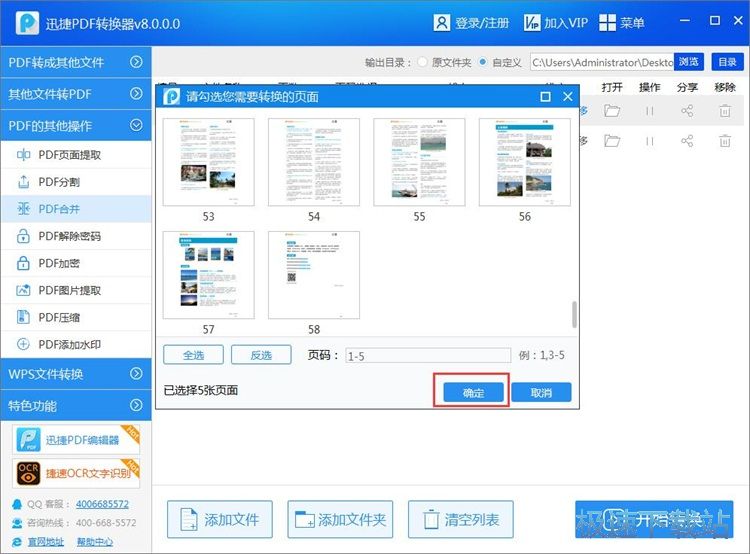The width and height of the screenshot is (750, 554).
Task: Select page 58 thumbnail
Action: point(314,275)
